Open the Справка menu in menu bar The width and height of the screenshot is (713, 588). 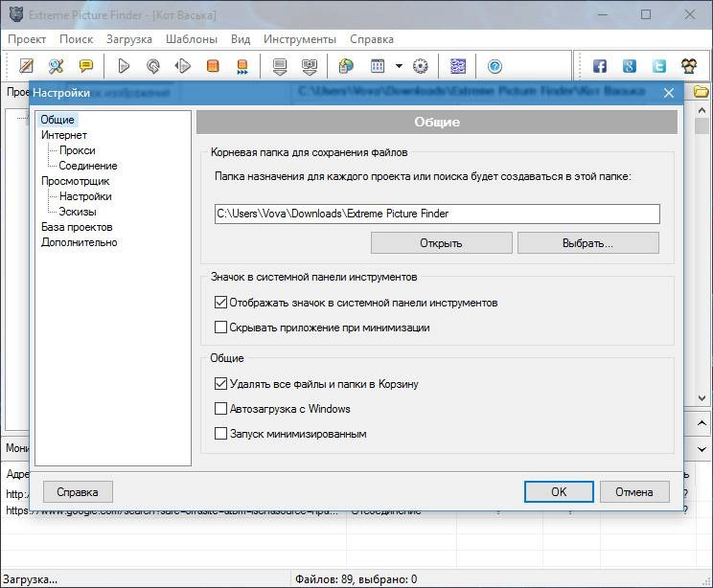click(x=372, y=39)
